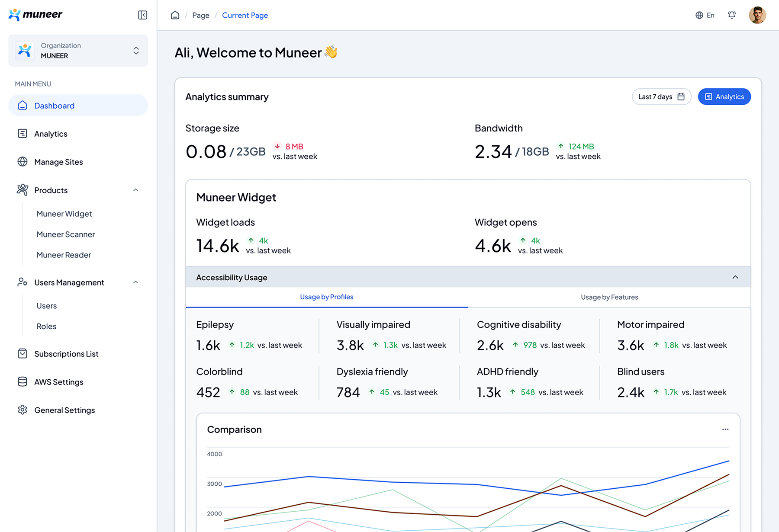Click the Analytics summary heading
Screen dimensions: 779x532
227,97
